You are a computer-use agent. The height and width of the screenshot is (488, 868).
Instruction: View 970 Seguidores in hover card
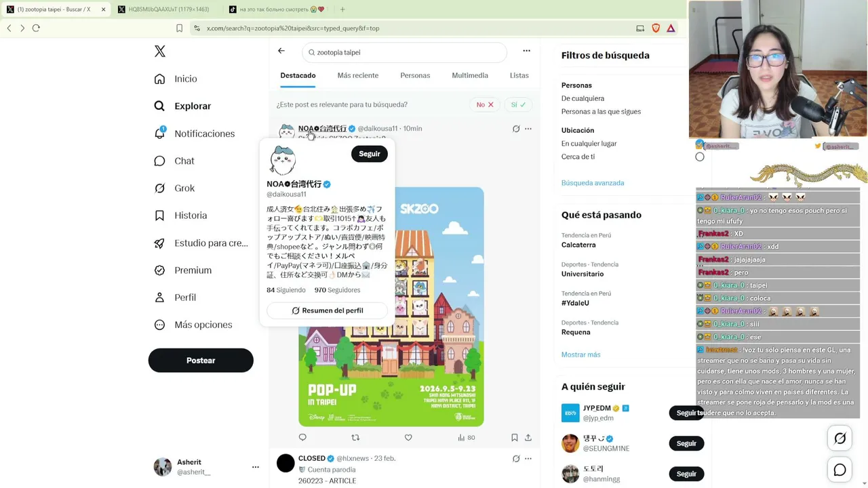pyautogui.click(x=337, y=290)
